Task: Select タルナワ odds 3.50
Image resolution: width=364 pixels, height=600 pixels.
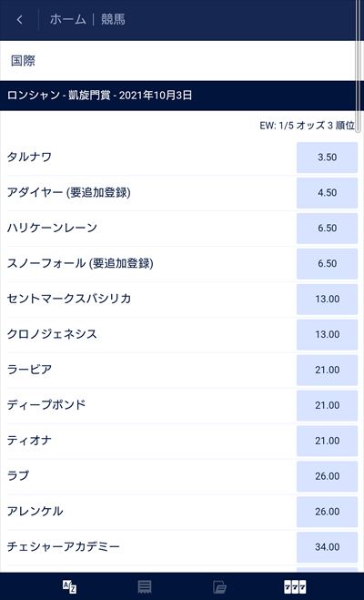Action: click(x=327, y=158)
